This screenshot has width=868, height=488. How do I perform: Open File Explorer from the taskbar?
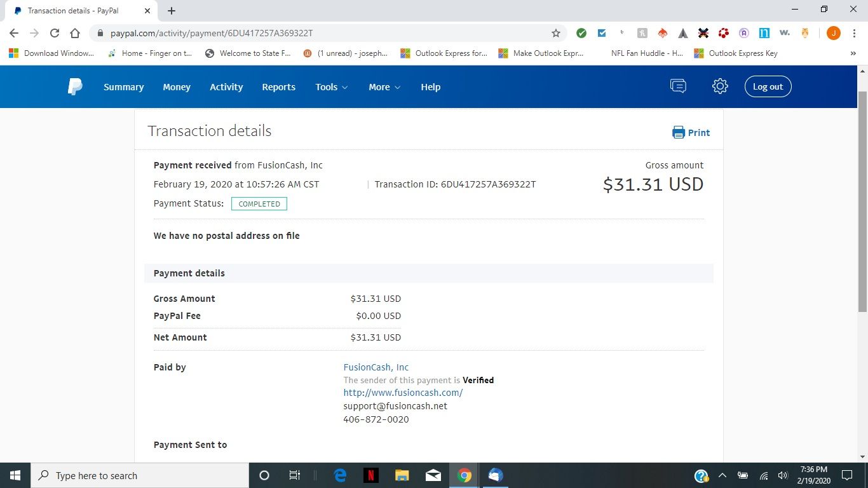(x=402, y=475)
